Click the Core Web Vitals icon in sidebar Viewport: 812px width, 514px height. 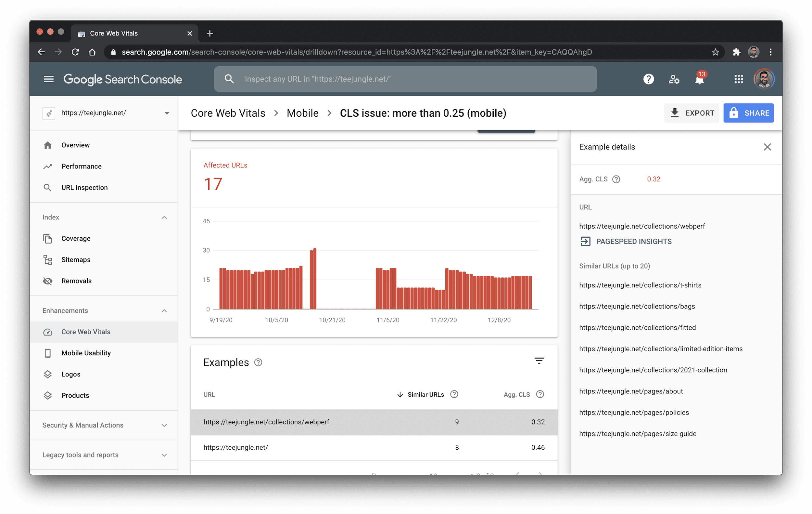coord(48,332)
